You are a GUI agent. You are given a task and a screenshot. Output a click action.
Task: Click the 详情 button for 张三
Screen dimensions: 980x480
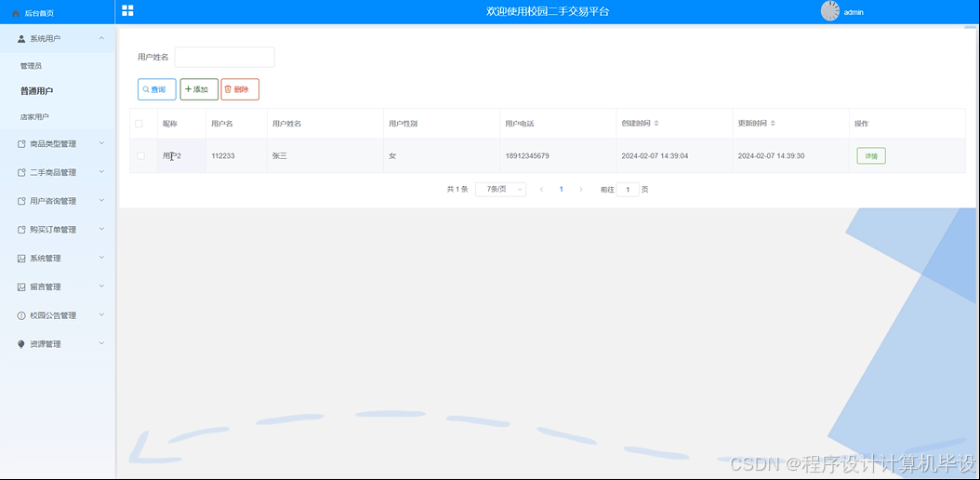871,156
